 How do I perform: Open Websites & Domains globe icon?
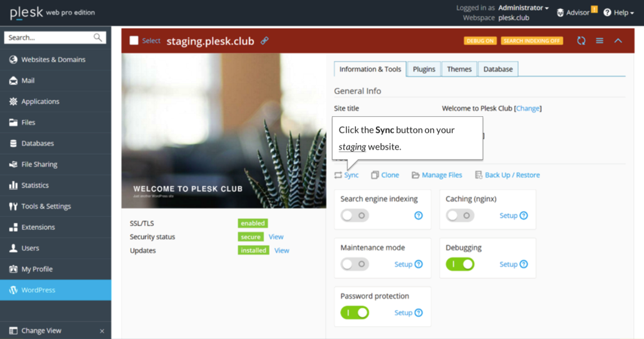point(13,60)
